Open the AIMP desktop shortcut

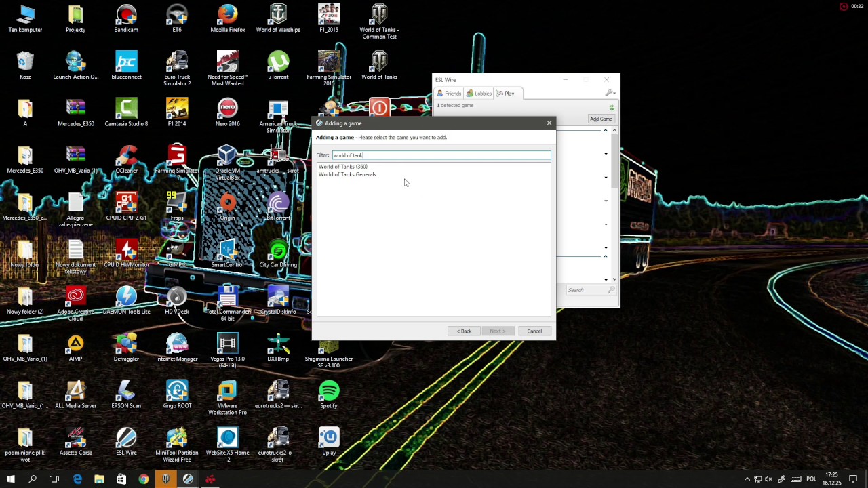pos(75,348)
